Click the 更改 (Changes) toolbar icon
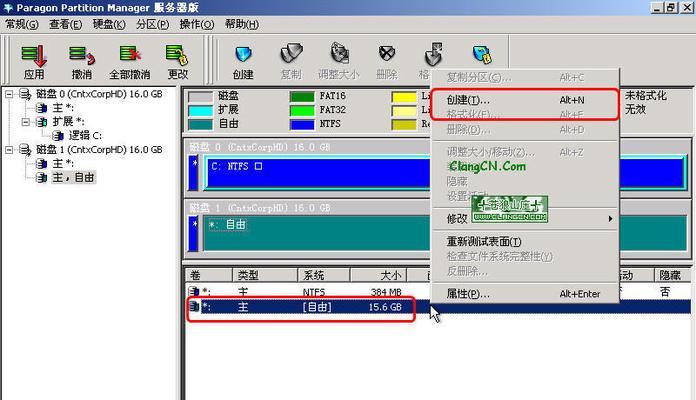This screenshot has width=696, height=400. (177, 55)
